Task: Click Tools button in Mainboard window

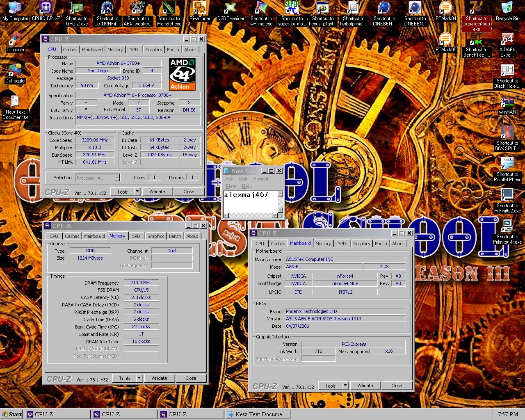Action: point(331,386)
